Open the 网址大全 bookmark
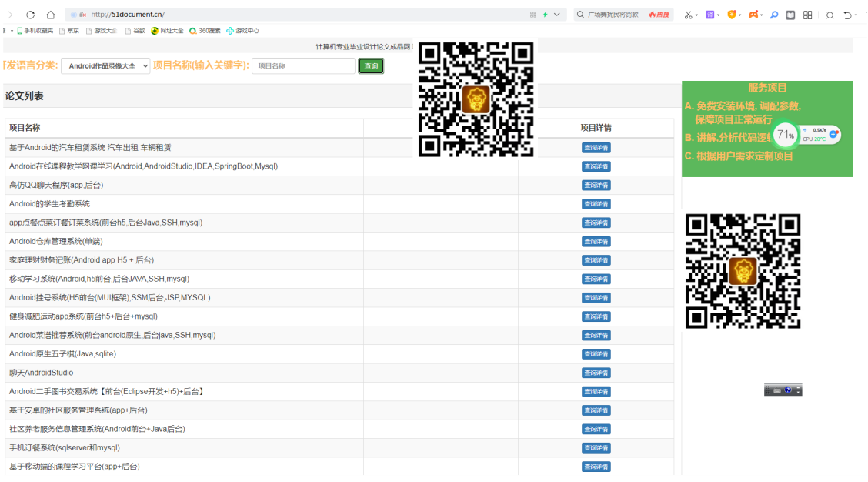Image resolution: width=868 pixels, height=482 pixels. click(x=167, y=31)
